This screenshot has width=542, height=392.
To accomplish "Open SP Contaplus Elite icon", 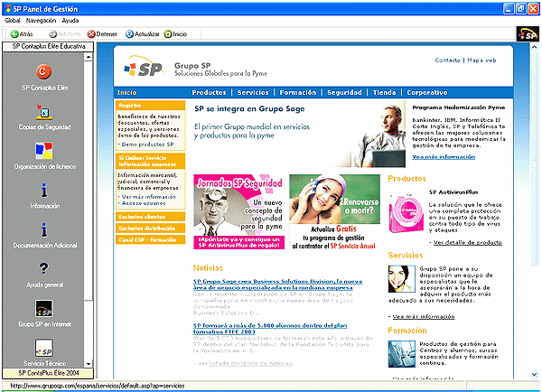I will 43,71.
